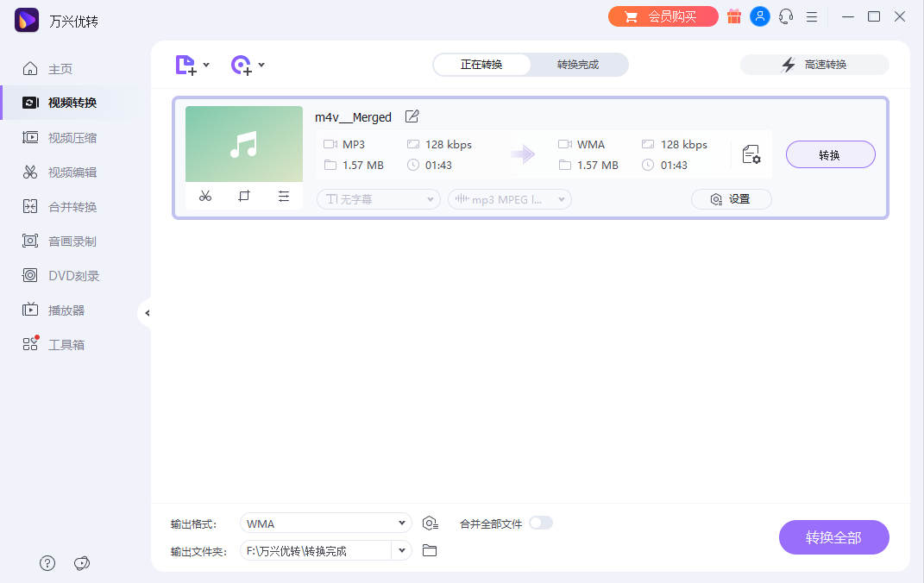Screen dimensions: 924x583
Task: Expand the Load DVD dropdown arrow
Action: 261,65
